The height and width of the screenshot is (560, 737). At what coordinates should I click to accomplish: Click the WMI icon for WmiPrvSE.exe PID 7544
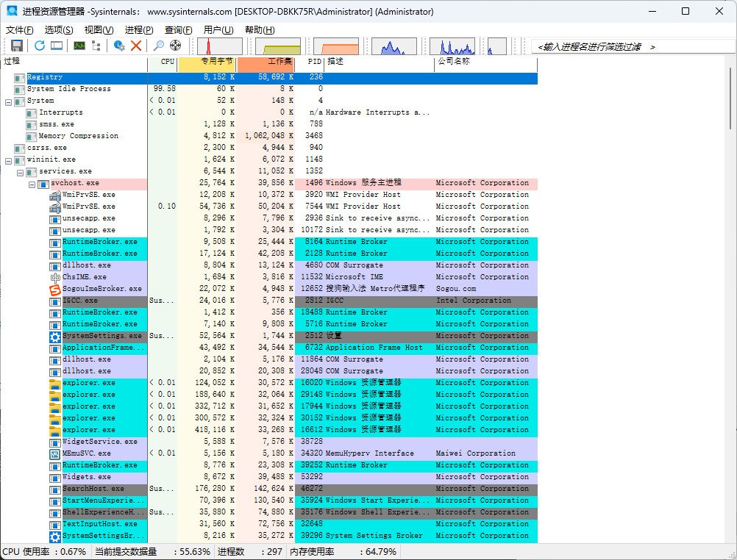click(55, 207)
